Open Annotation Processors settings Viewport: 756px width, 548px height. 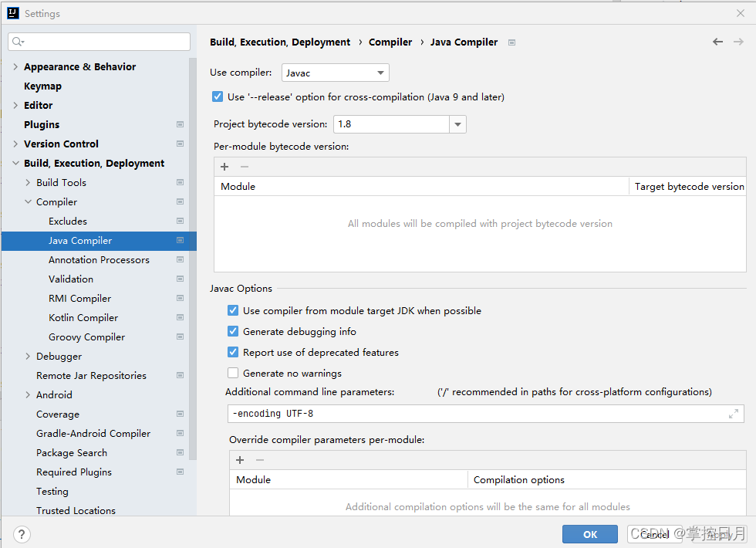click(99, 259)
